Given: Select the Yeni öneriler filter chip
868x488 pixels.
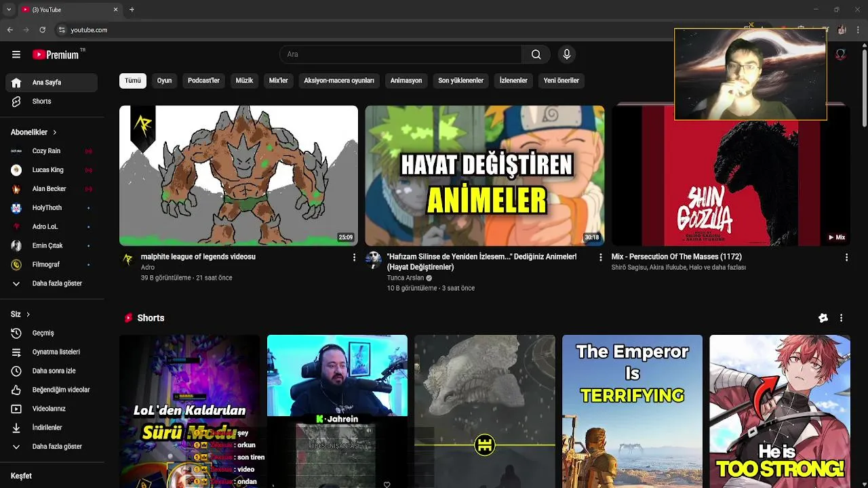Looking at the screenshot, I should (x=561, y=81).
